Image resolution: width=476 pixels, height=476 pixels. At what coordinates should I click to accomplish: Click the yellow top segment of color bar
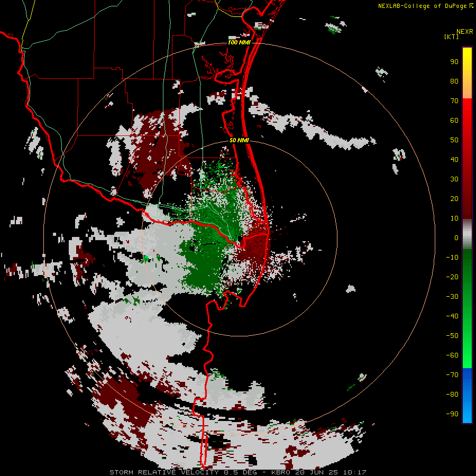(467, 73)
